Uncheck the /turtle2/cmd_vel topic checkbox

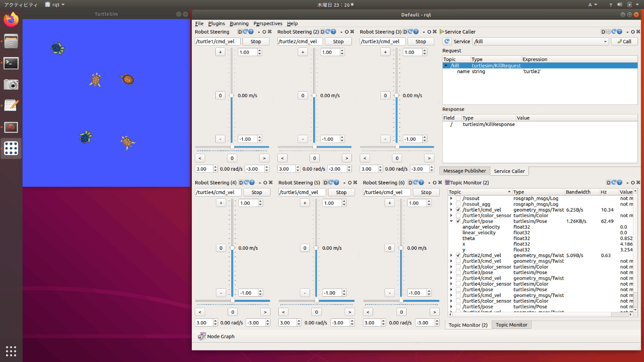pyautogui.click(x=458, y=255)
